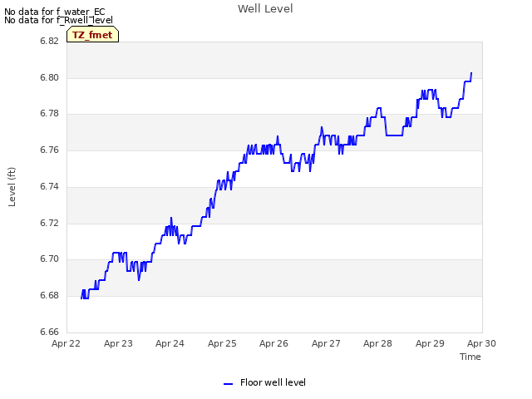Click the Apr 23 x-axis label

(118, 343)
